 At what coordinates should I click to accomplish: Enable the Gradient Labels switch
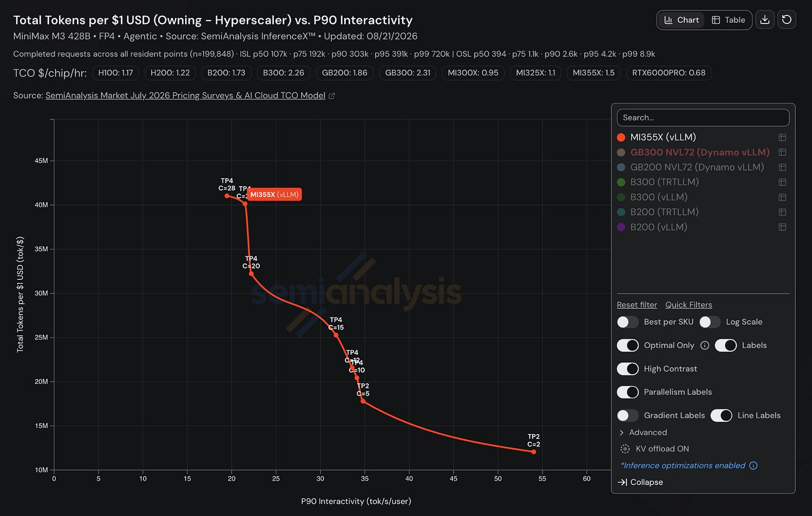coord(628,416)
